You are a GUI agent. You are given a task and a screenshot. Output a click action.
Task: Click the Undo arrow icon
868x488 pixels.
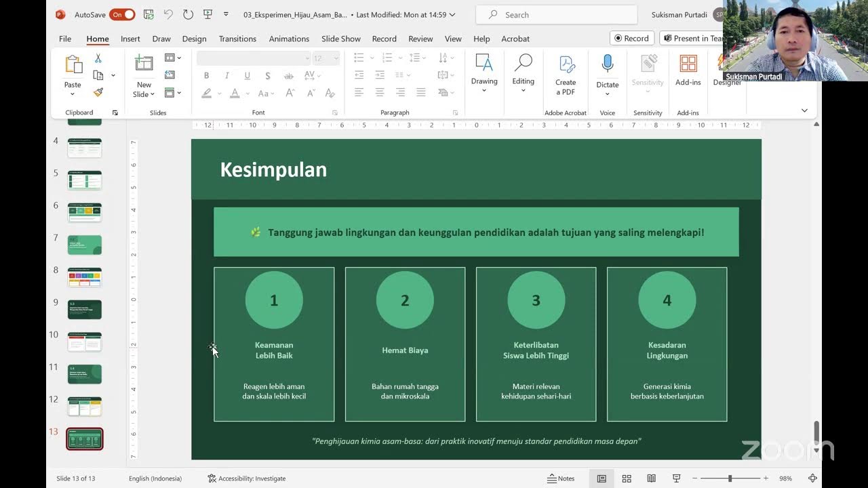pyautogui.click(x=168, y=14)
